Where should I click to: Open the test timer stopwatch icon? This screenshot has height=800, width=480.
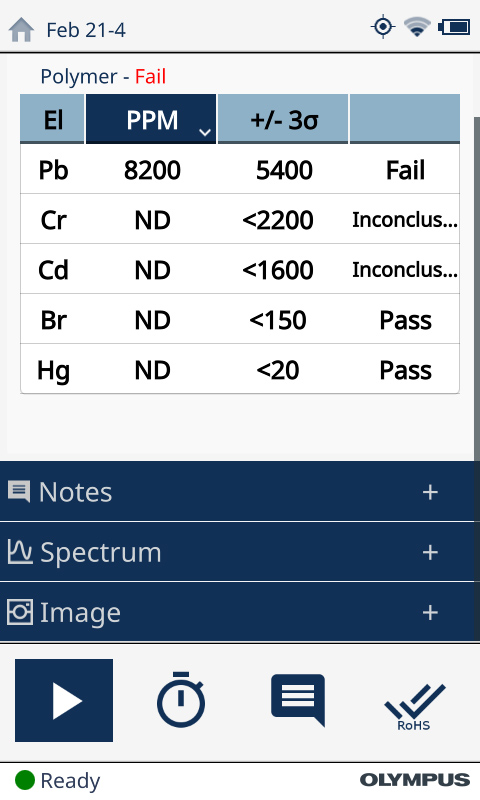[x=181, y=700]
